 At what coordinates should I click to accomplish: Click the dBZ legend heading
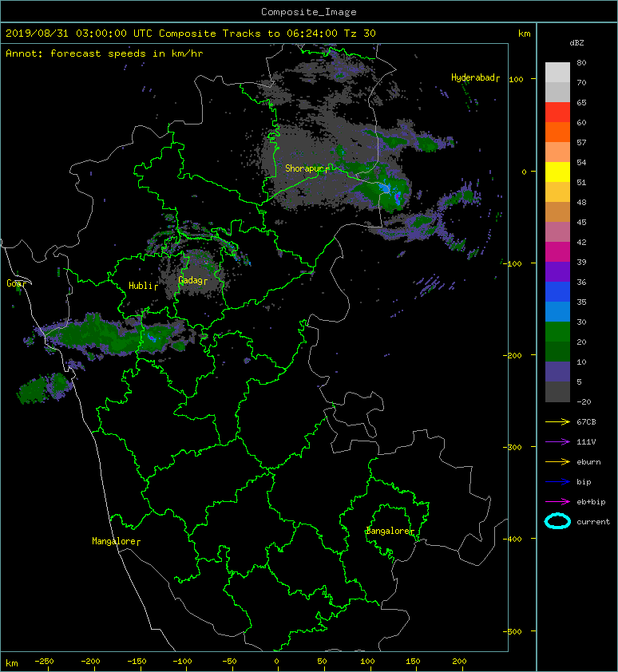(576, 43)
